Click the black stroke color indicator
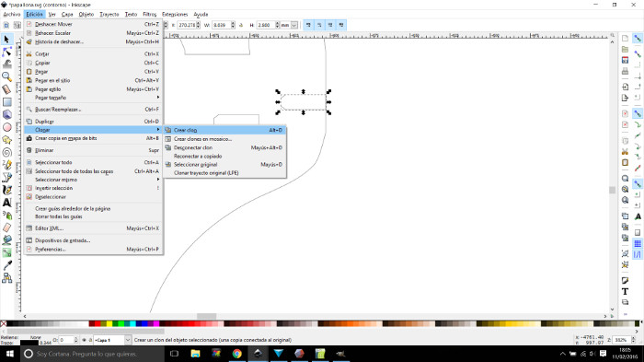644x362 pixels. click(x=29, y=343)
